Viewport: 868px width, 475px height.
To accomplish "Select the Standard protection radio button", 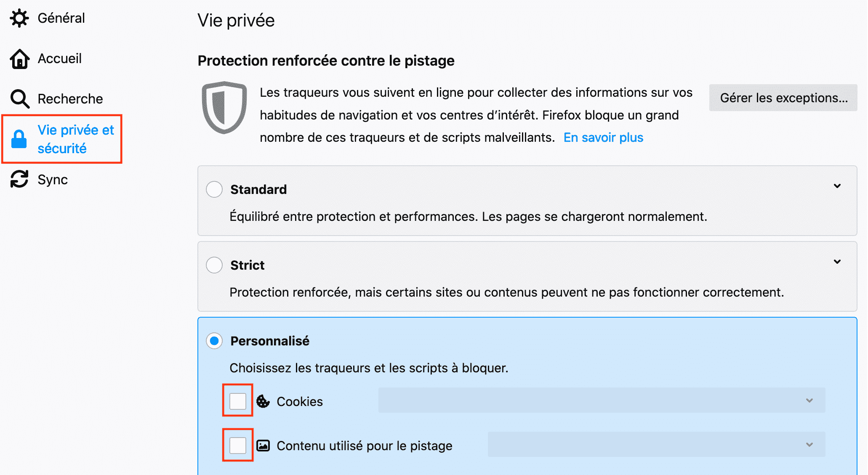I will (x=214, y=189).
